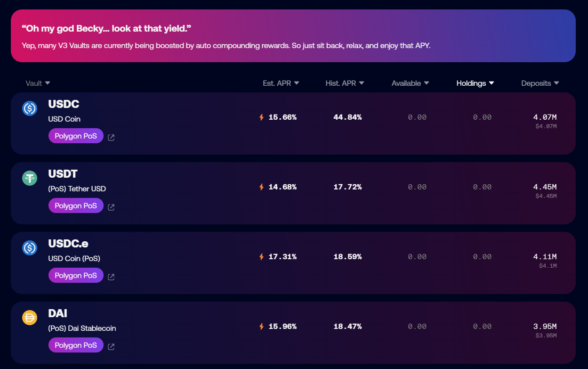Sort by Deposits column header
Viewport: 588px width, 369px height.
(x=540, y=83)
